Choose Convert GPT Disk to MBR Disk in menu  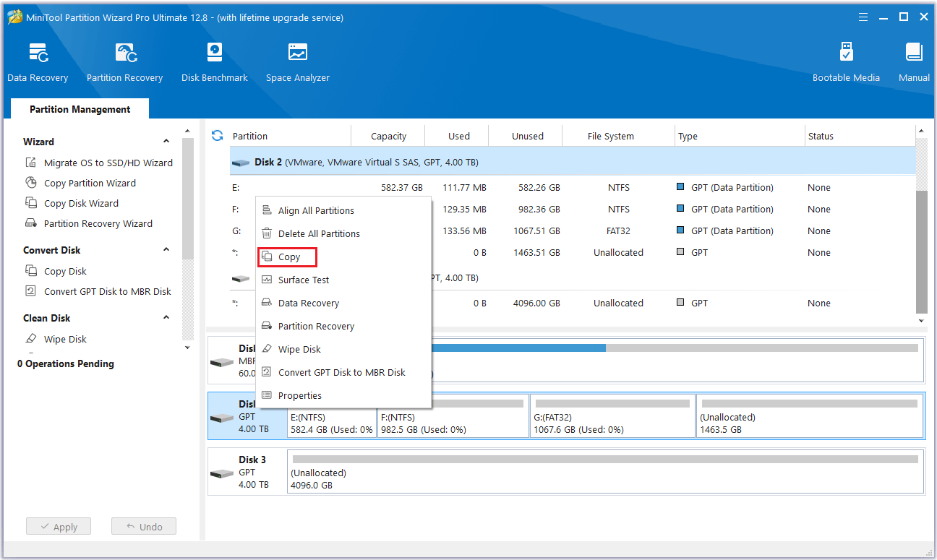coord(343,372)
